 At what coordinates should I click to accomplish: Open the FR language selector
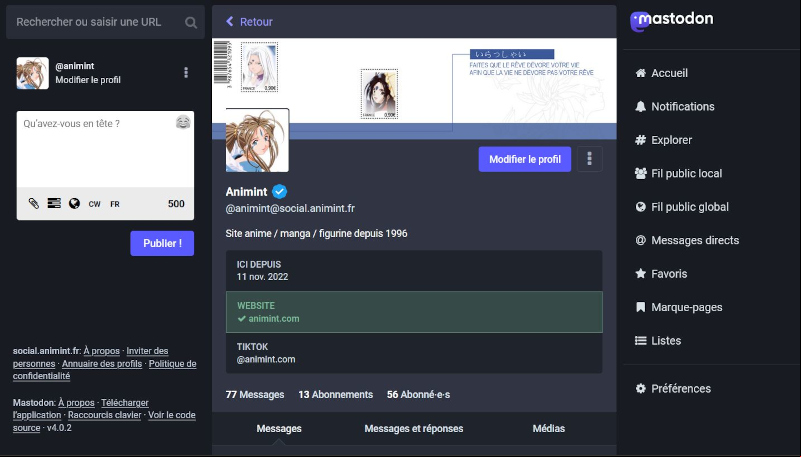tap(115, 204)
